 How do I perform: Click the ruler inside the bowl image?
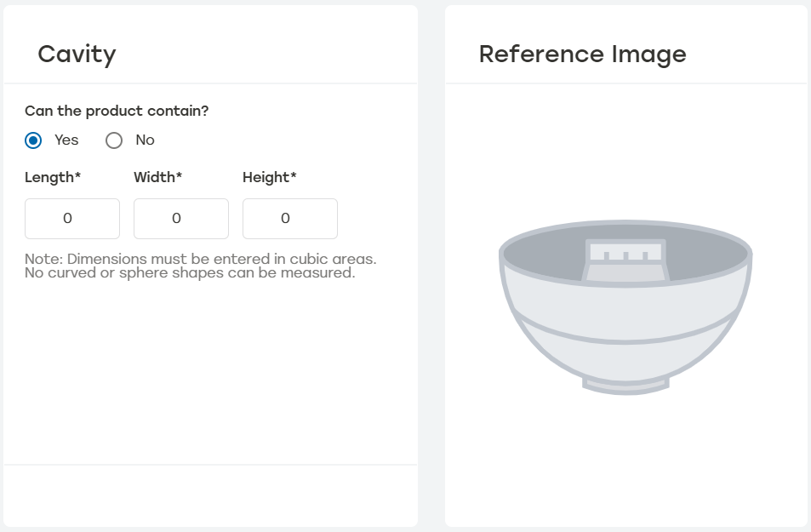(625, 254)
